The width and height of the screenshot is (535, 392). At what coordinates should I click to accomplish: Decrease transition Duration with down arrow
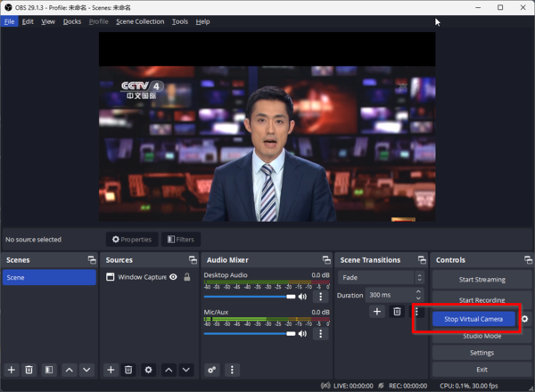point(418,298)
